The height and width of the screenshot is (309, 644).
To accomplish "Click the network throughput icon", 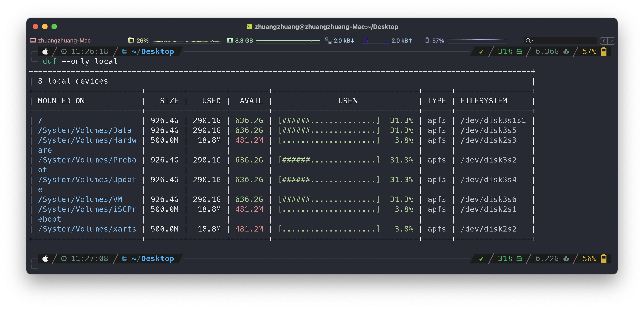I will [x=328, y=41].
